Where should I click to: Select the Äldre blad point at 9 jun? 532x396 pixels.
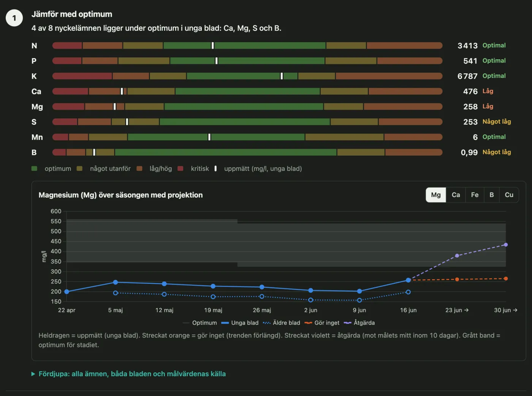pos(359,300)
